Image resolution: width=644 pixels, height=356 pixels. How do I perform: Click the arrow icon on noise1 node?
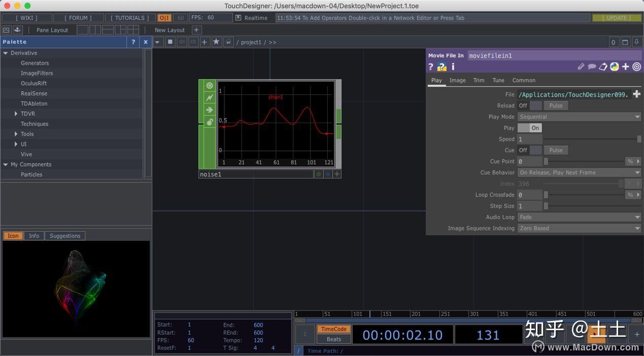click(x=210, y=110)
